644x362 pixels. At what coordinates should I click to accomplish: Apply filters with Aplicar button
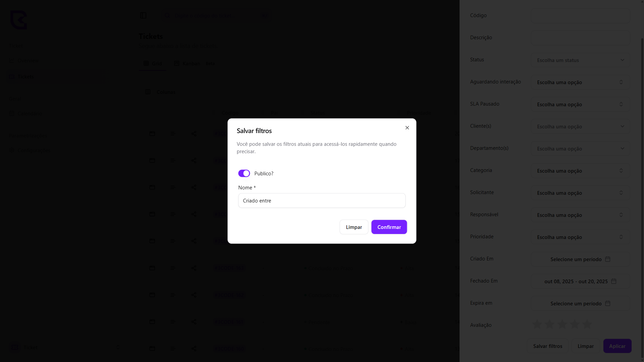[x=617, y=346]
